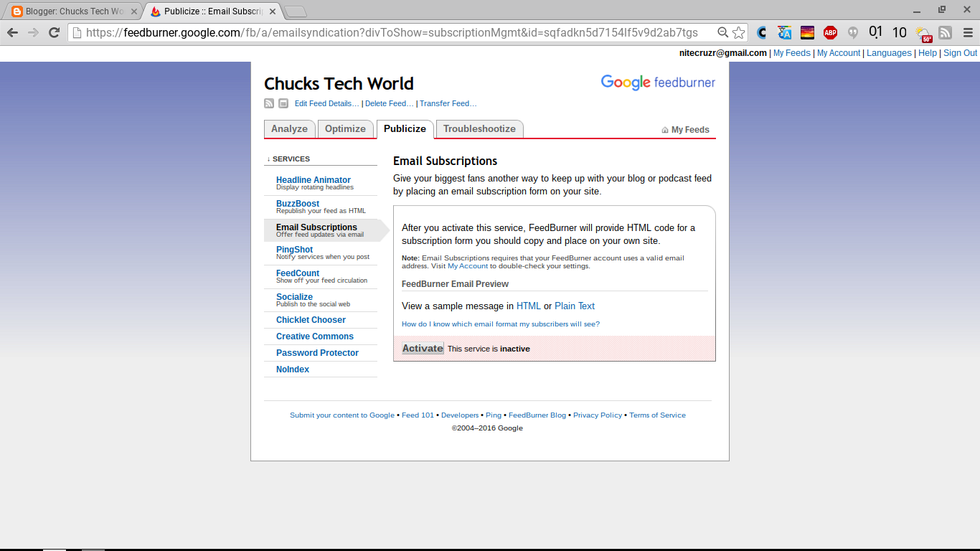Switch to the Analyze tab
980x551 pixels.
tap(289, 128)
